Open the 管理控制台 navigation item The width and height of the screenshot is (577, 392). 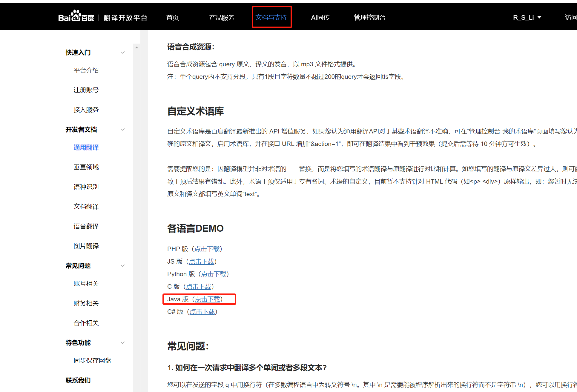pyautogui.click(x=369, y=18)
